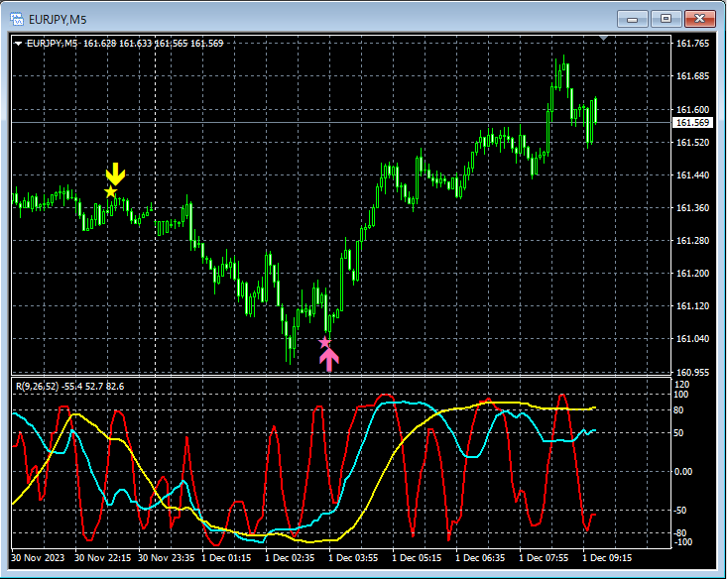Maximize the EURJPY,M5 chart window
The width and height of the screenshot is (728, 579).
point(666,19)
